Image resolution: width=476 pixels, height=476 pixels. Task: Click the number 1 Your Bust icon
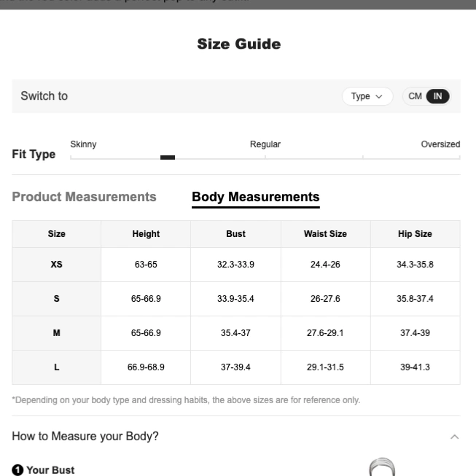coord(17,470)
